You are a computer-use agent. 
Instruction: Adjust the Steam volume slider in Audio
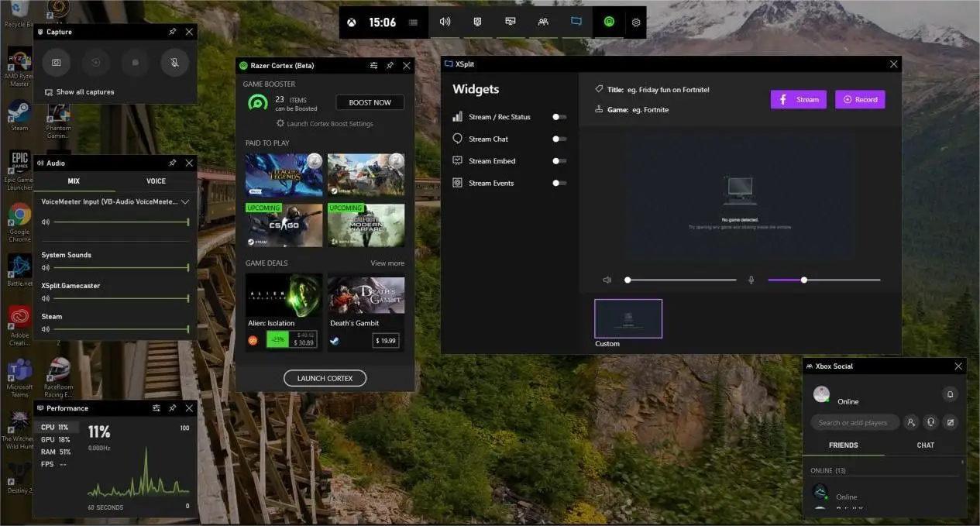(x=122, y=329)
